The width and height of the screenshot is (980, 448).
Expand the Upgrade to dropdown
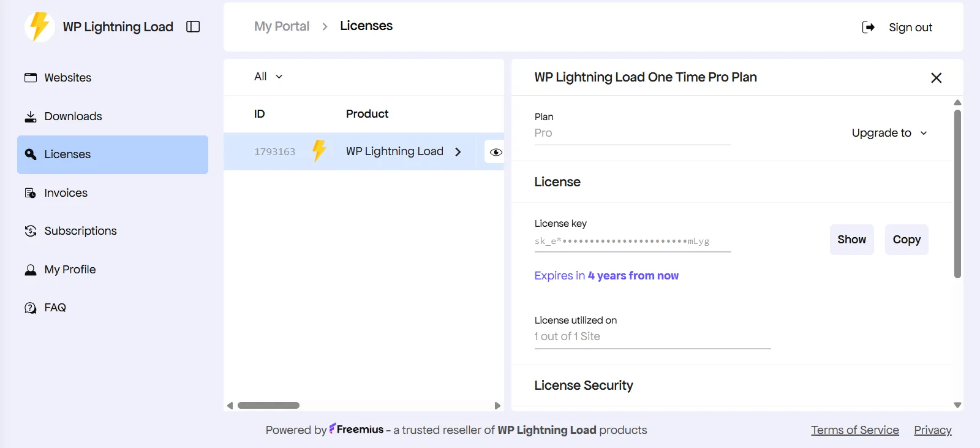point(889,133)
